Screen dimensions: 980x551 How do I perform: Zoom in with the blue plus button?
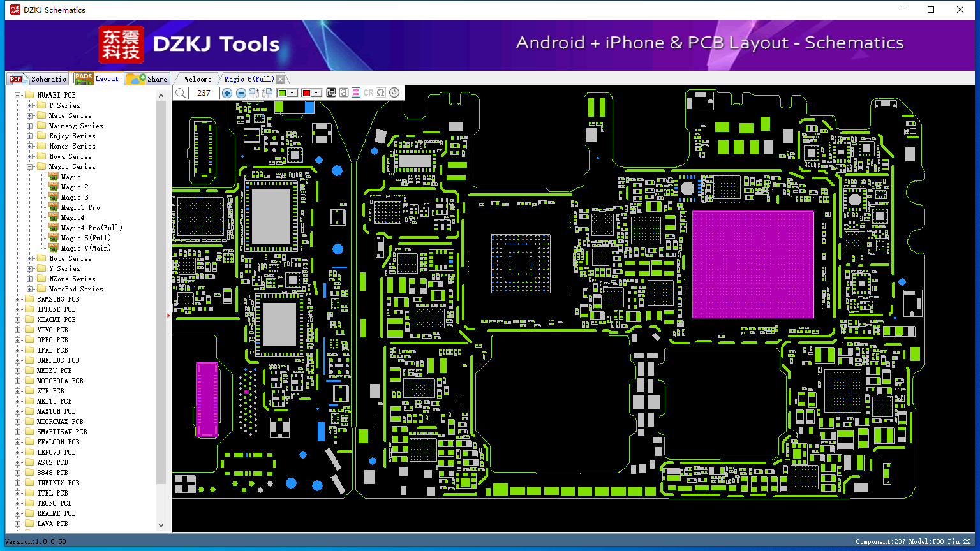(x=227, y=93)
